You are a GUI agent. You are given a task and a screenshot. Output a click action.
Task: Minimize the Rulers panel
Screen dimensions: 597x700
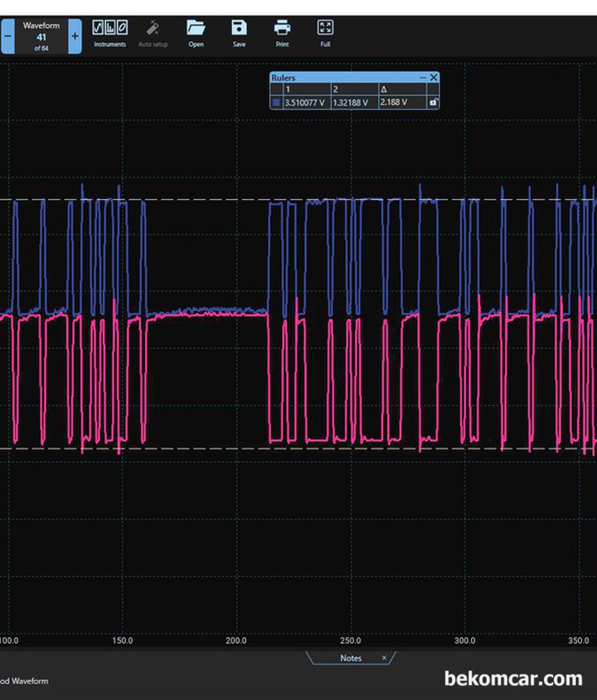click(x=423, y=78)
